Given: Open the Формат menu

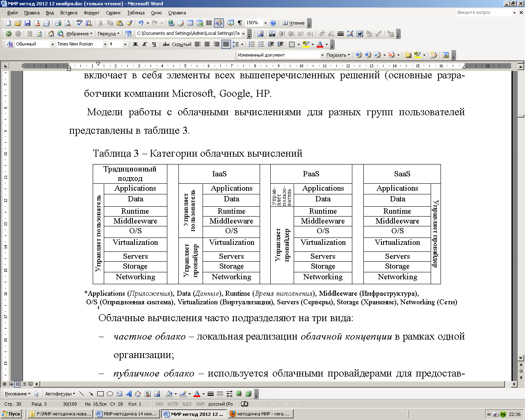Looking at the screenshot, I should pyautogui.click(x=91, y=13).
